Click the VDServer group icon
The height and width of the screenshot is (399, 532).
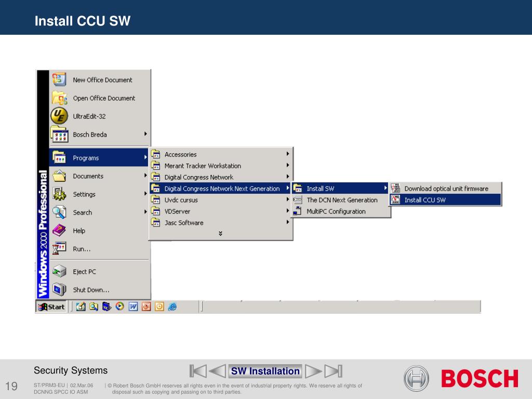[x=156, y=211]
